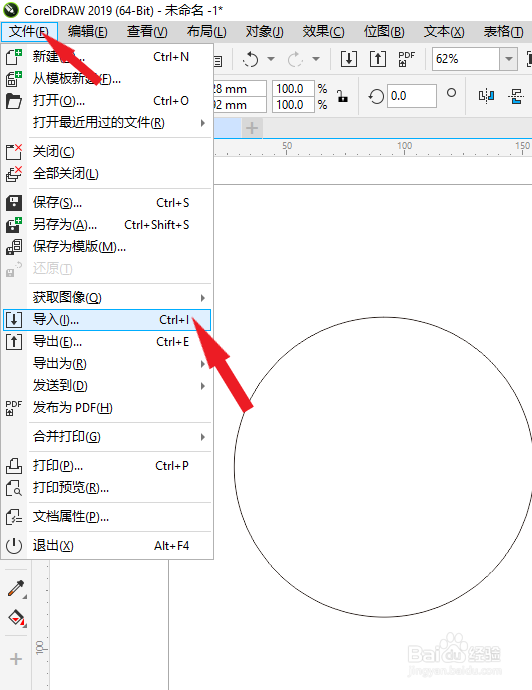Choose 导出(E)... menu entry
Viewport: 532px width, 690px height.
[107, 342]
